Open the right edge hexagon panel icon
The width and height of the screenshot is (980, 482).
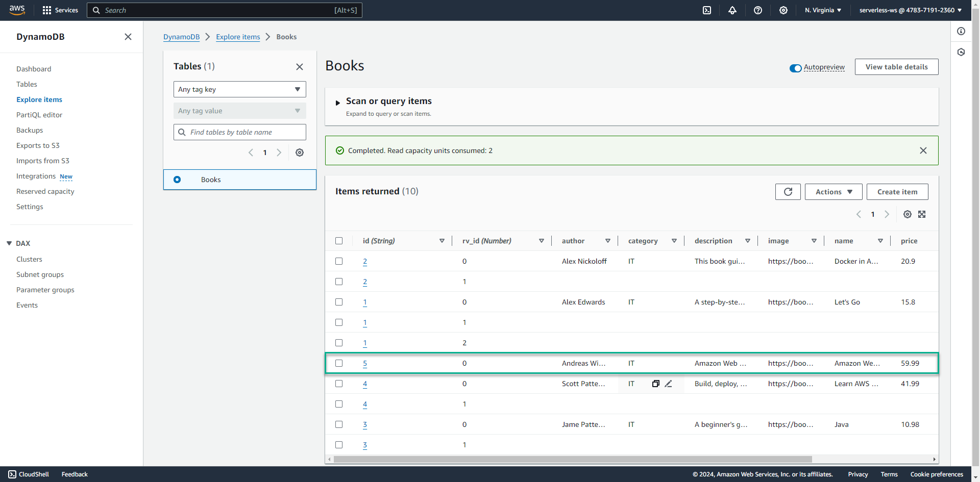point(961,52)
